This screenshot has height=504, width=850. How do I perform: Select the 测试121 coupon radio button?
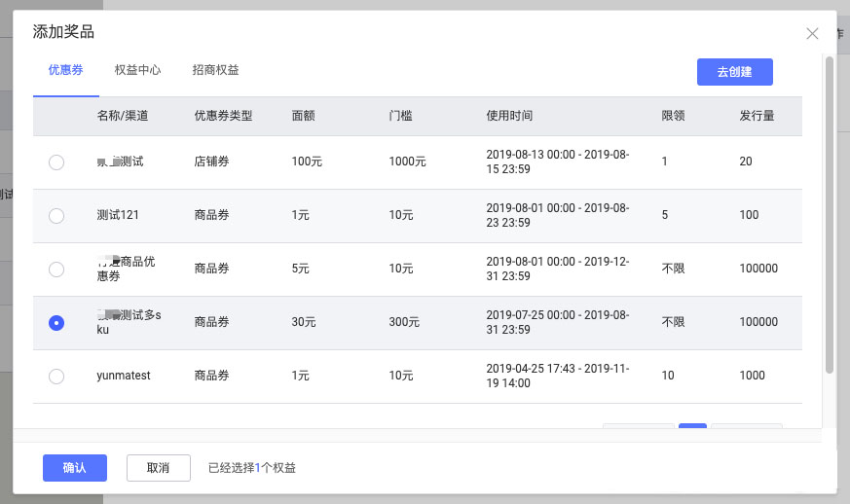point(56,216)
